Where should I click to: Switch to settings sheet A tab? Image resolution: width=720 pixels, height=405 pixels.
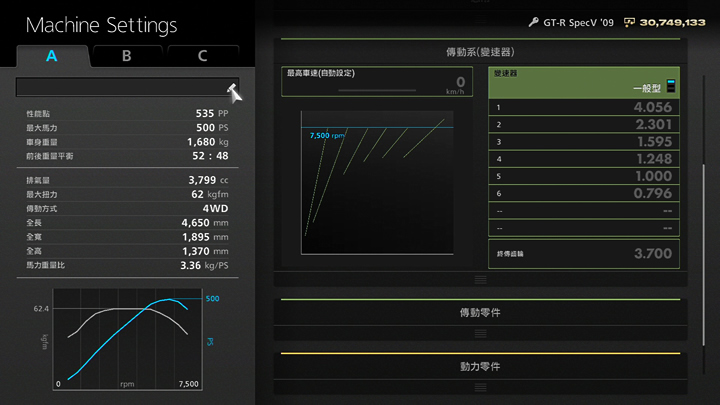coord(52,56)
